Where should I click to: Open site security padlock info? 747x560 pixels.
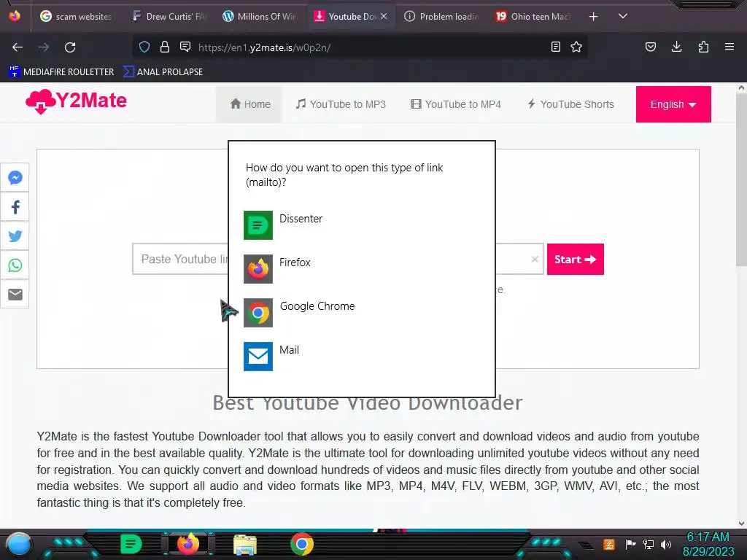click(165, 47)
